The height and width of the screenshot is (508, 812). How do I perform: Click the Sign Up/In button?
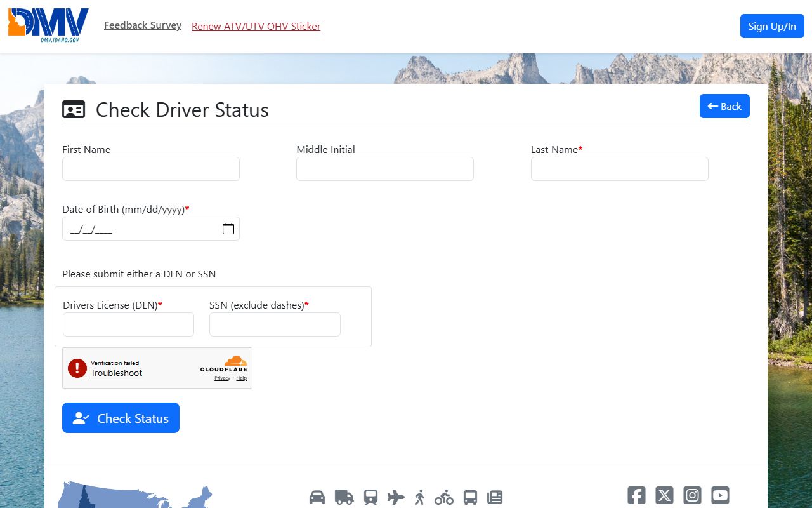coord(772,26)
